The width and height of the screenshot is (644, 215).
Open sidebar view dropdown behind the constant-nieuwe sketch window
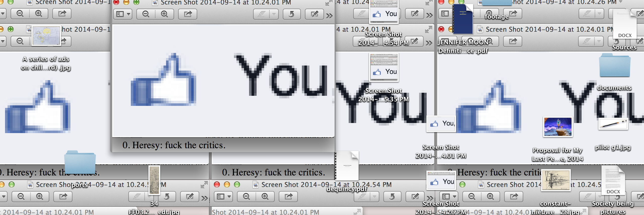pos(449,196)
